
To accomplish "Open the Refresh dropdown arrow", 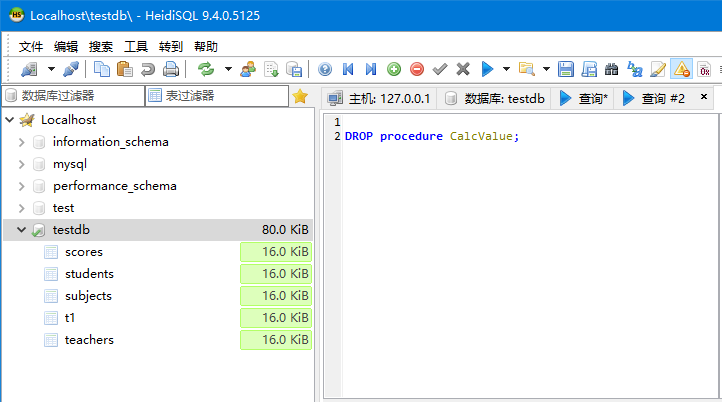I will [x=228, y=70].
